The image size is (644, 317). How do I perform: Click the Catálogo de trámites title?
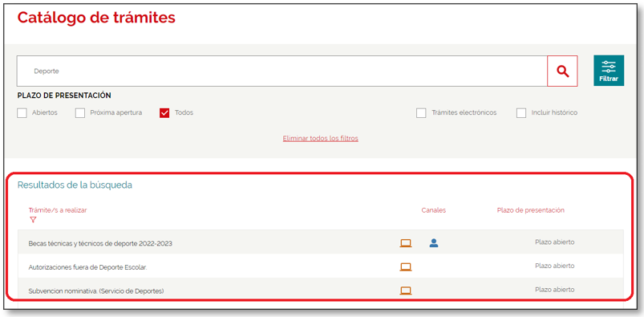click(x=96, y=18)
